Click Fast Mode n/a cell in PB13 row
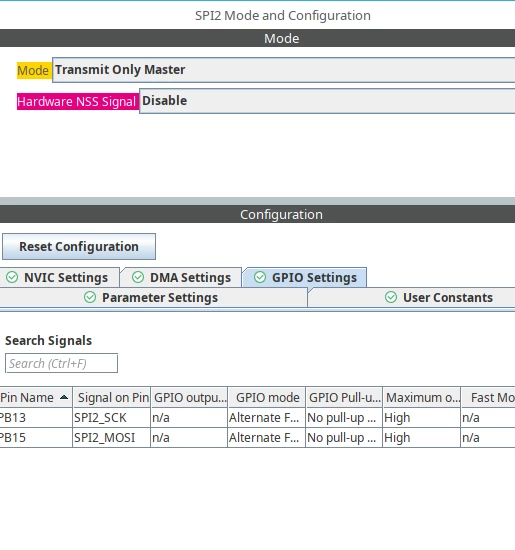 coord(488,418)
